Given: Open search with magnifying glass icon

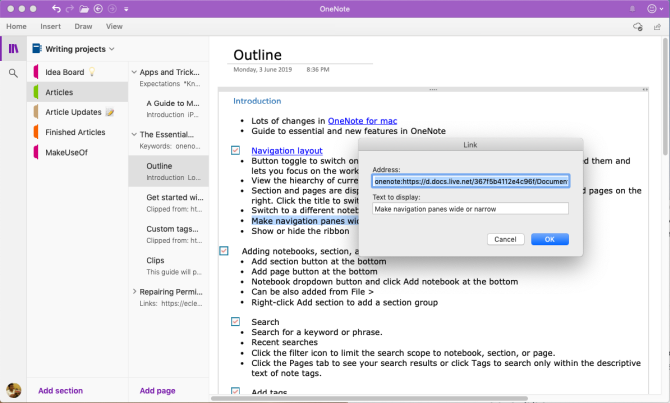Looking at the screenshot, I should coord(13,74).
